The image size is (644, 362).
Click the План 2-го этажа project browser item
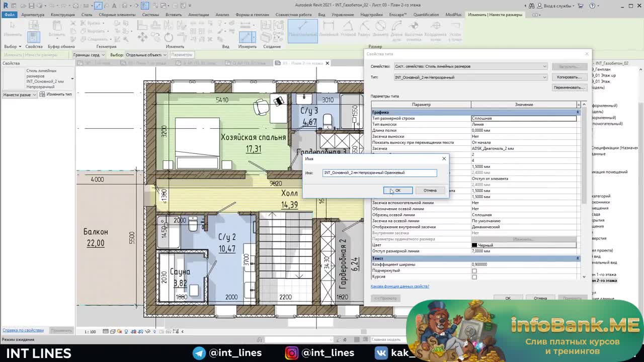tap(604, 281)
